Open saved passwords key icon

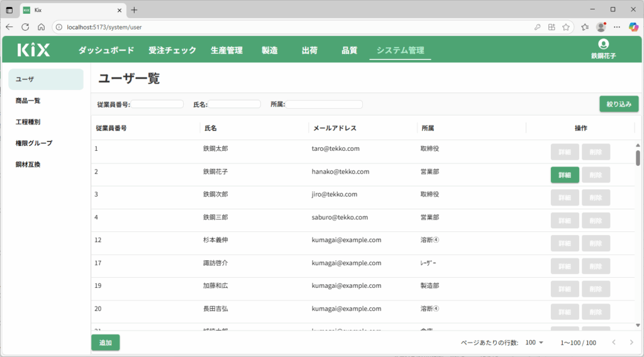click(537, 27)
